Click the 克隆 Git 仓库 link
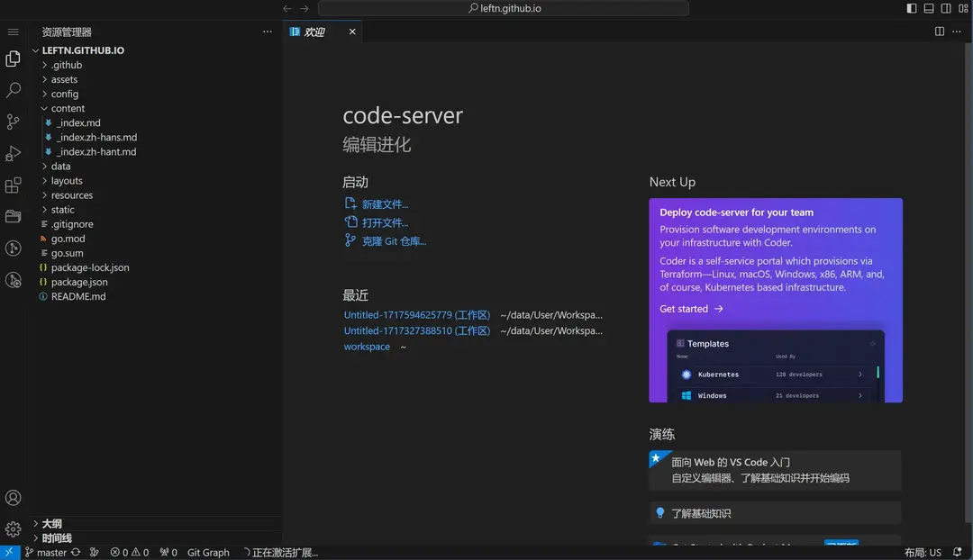 (x=394, y=241)
